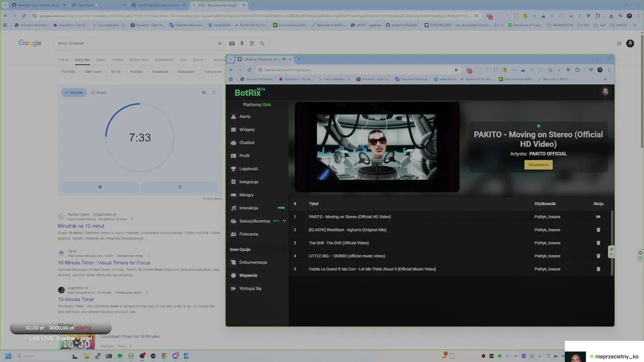The height and width of the screenshot is (362, 644).
Task: Open Integracje in the BotRix sidebar
Action: [249, 182]
